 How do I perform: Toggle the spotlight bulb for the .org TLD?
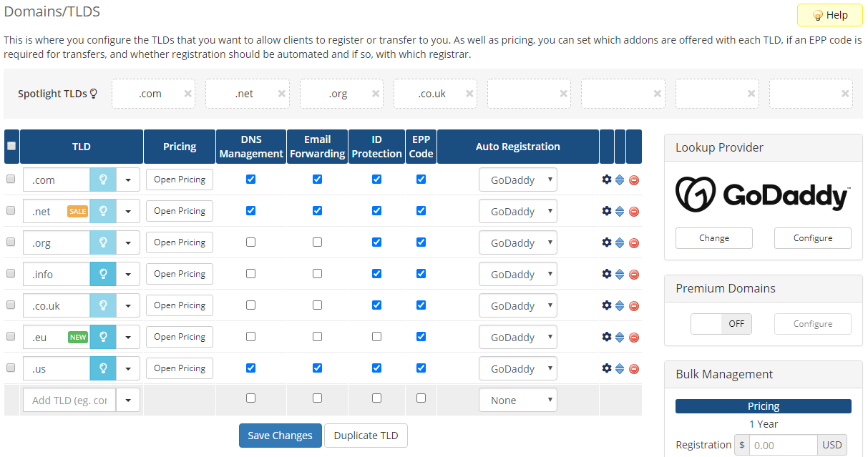(103, 242)
